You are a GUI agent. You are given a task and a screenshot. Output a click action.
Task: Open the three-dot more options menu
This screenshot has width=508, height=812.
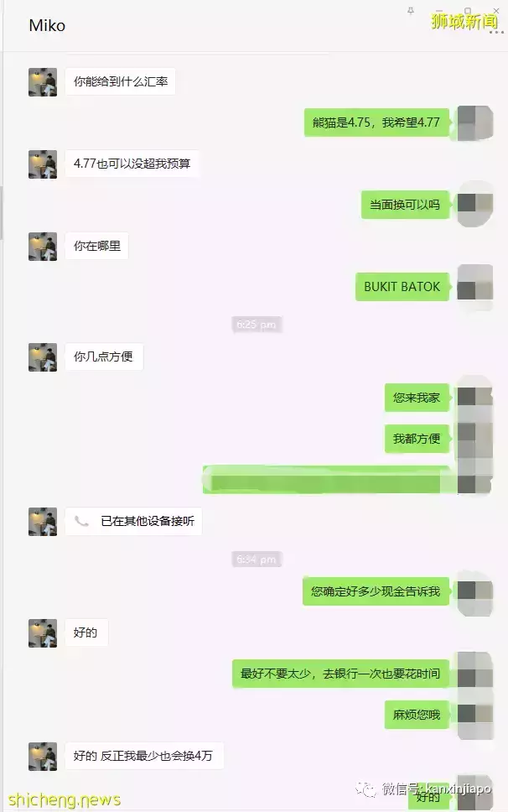tap(496, 33)
